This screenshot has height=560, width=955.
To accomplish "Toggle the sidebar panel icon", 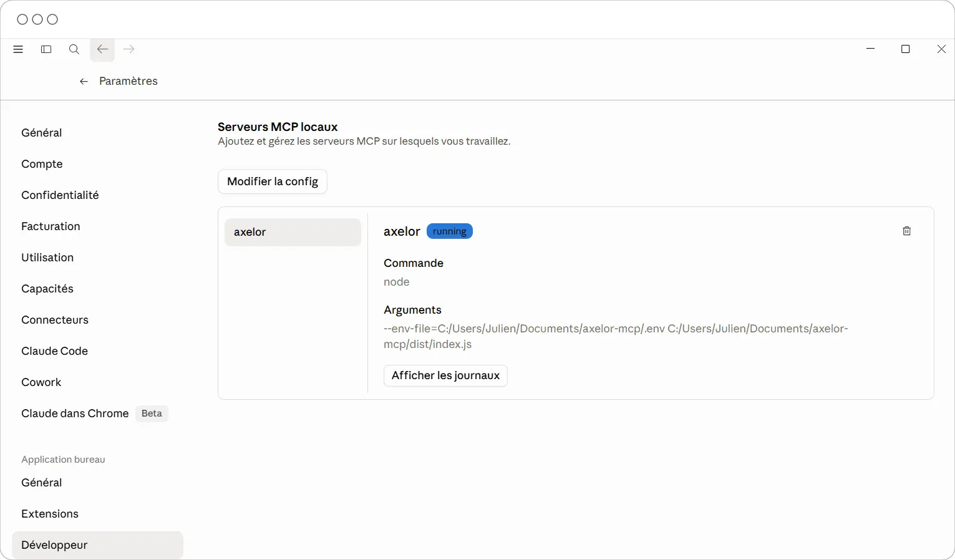I will [46, 49].
